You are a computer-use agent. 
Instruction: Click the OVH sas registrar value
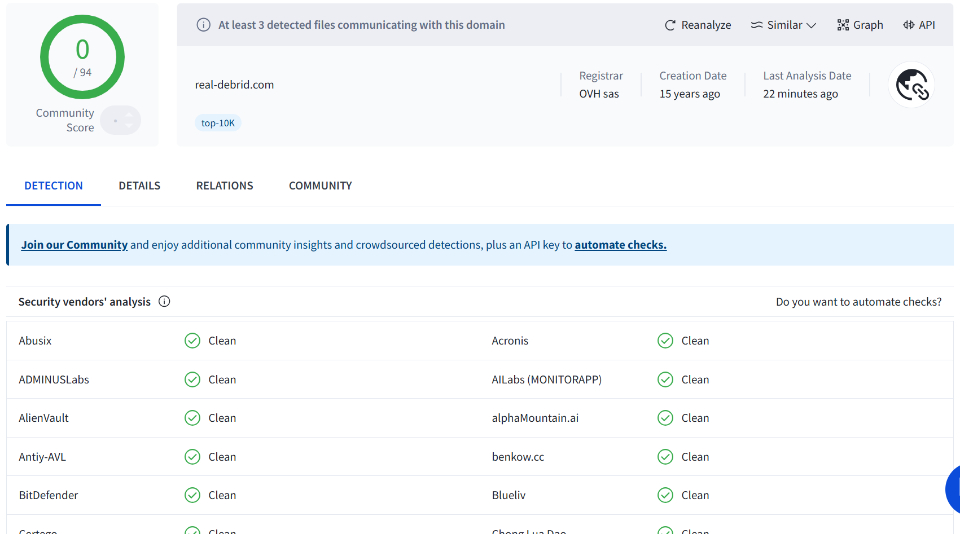pos(599,94)
